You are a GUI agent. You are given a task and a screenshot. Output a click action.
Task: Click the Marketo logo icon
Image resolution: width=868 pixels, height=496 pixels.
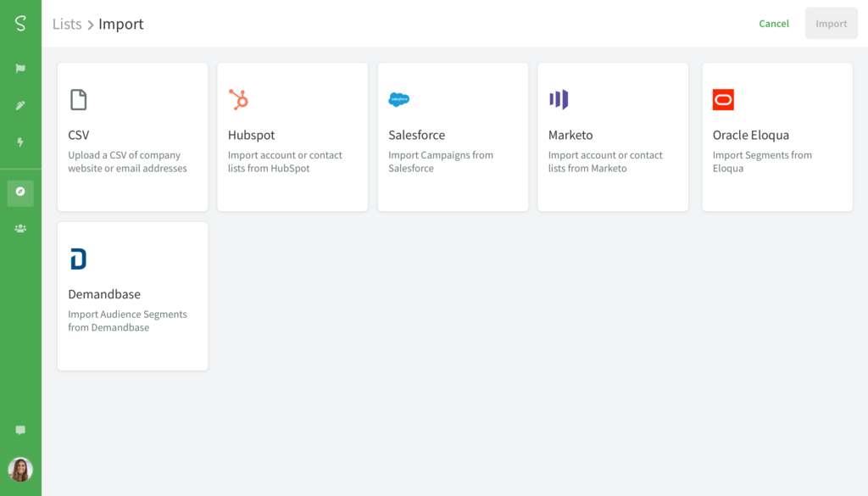coord(559,100)
